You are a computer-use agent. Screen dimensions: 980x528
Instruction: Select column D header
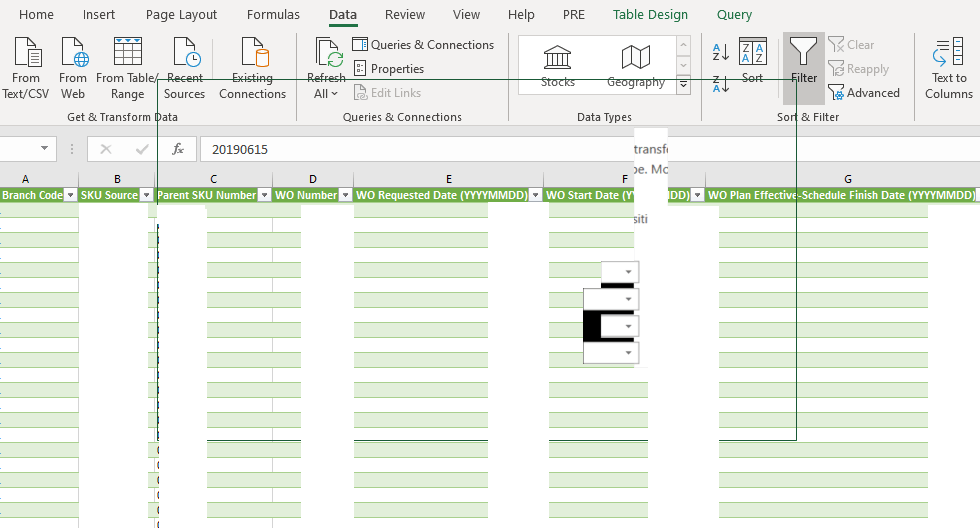(x=312, y=179)
